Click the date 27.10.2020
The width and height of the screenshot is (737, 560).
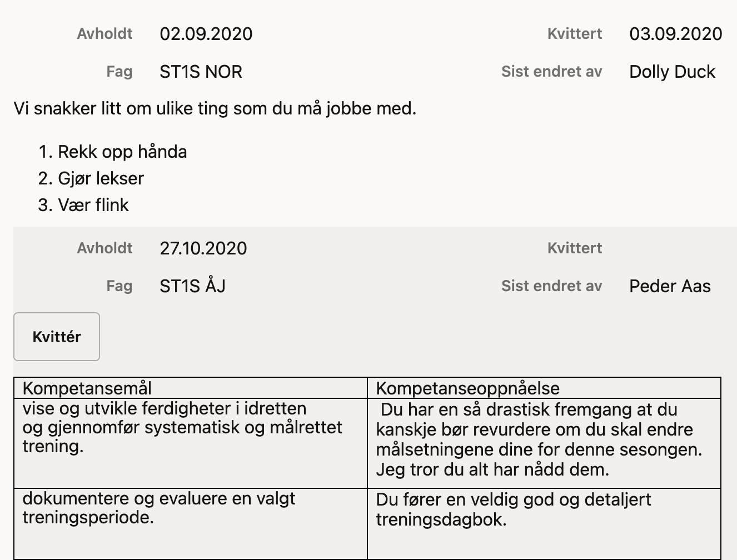click(x=203, y=248)
